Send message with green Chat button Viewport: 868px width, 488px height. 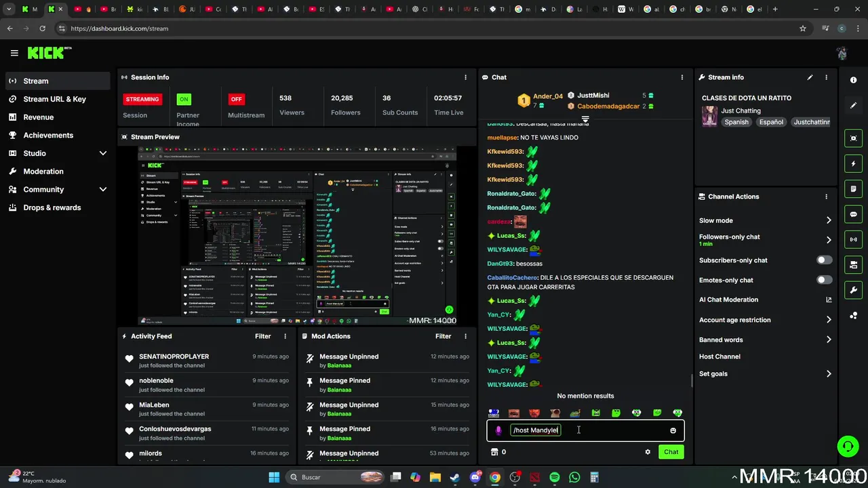coord(671,452)
